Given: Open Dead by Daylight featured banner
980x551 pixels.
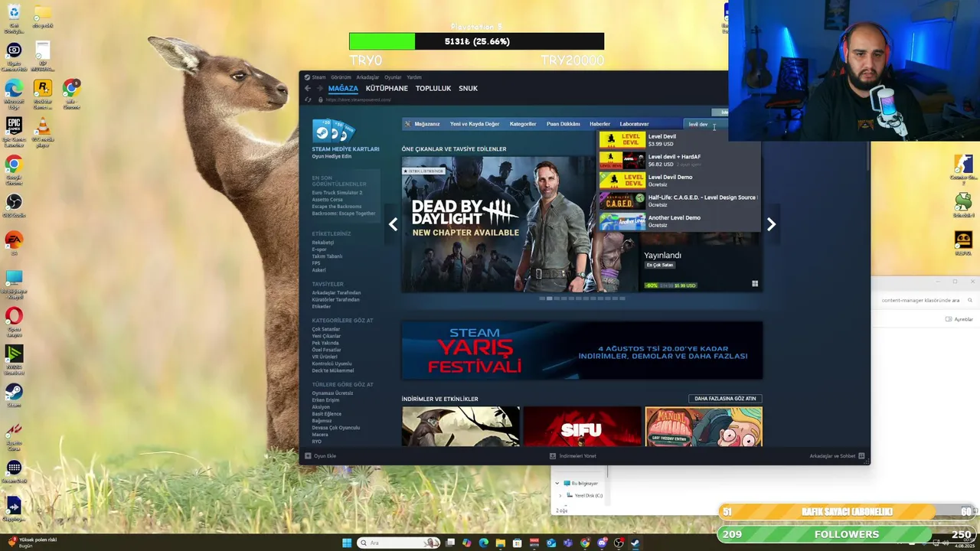Looking at the screenshot, I should (519, 224).
